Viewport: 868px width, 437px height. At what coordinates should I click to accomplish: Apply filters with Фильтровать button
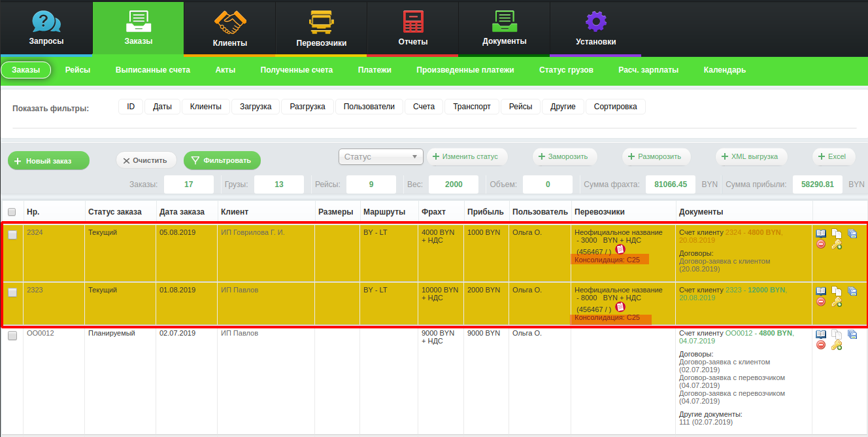222,160
